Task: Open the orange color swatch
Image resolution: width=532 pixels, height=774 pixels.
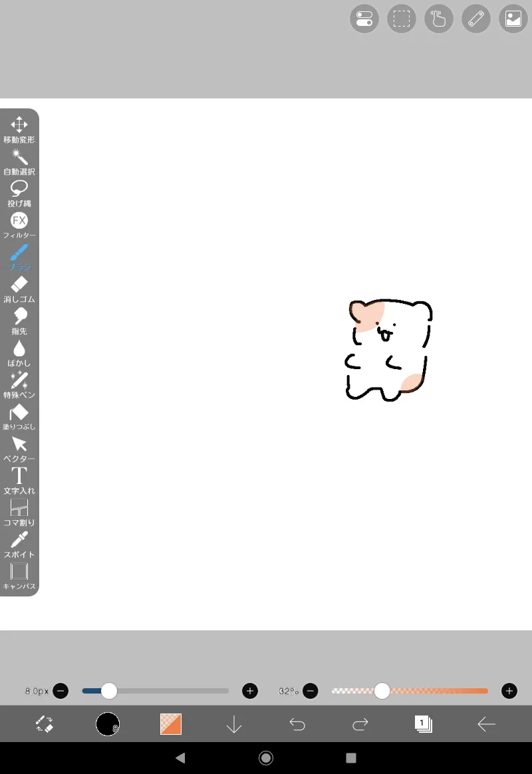Action: point(171,723)
